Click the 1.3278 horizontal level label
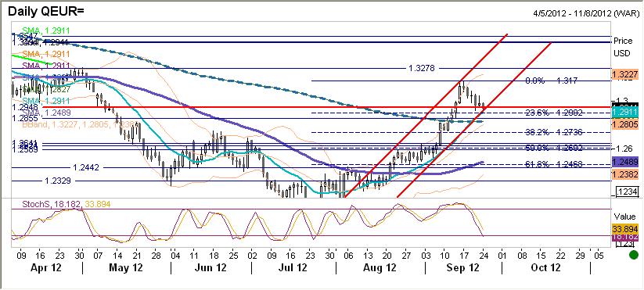The height and width of the screenshot is (290, 644). click(x=422, y=68)
